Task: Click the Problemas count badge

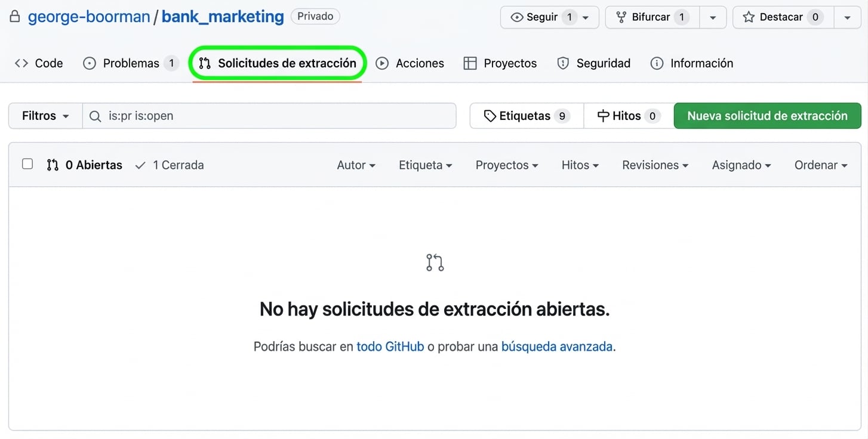Action: 171,63
